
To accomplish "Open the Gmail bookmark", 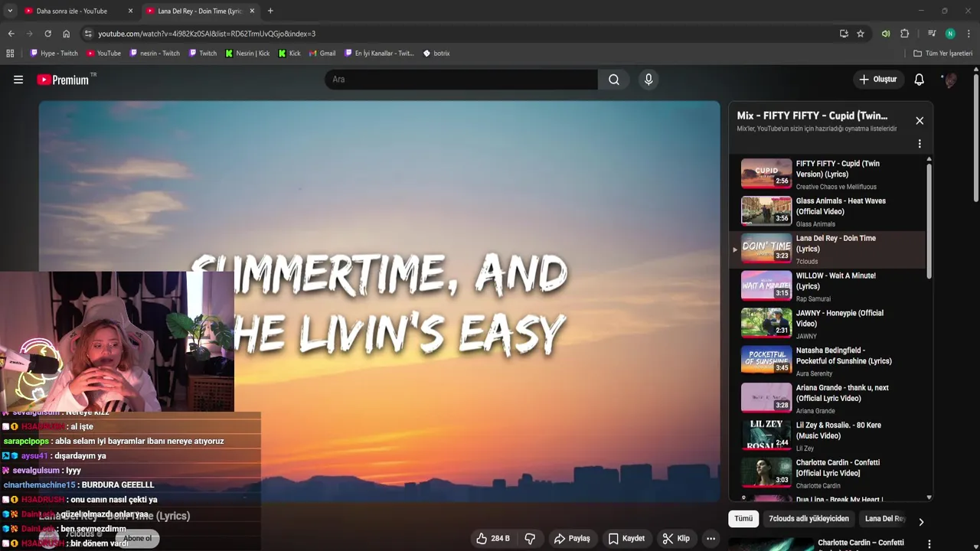I will click(x=322, y=54).
